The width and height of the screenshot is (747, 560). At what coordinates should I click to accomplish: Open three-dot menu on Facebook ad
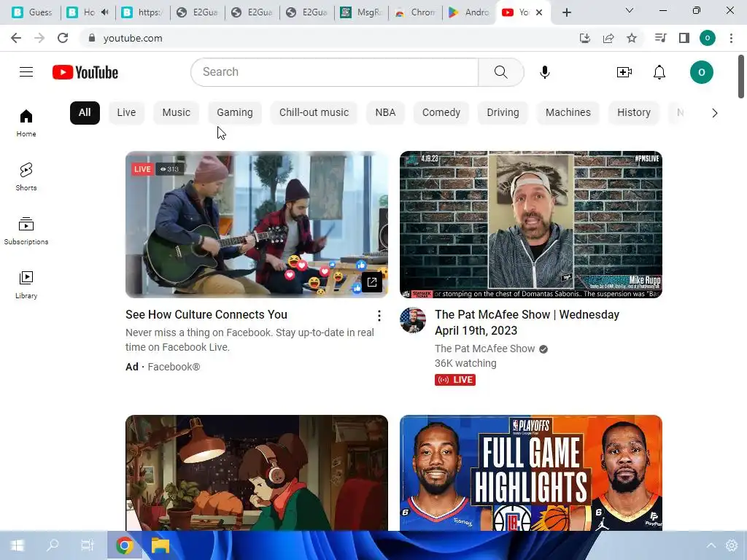pos(379,315)
